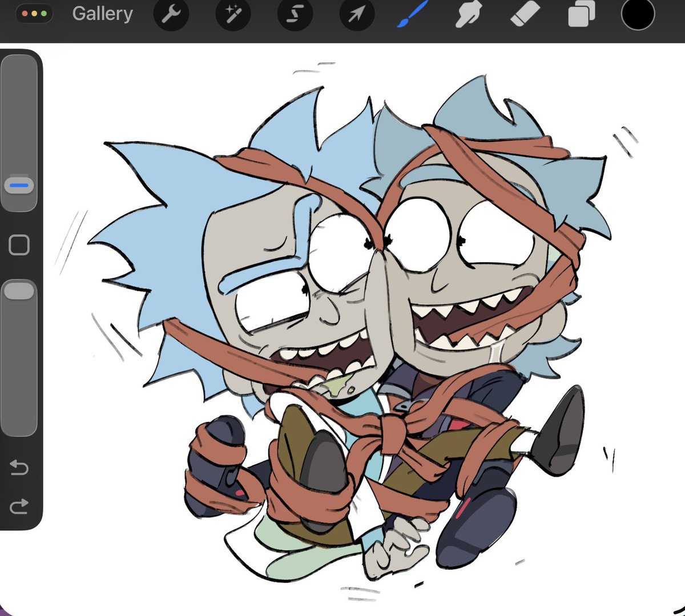Screen dimensions: 685x616
Task: Tap the square Modify button in sidebar
Action: 19,245
